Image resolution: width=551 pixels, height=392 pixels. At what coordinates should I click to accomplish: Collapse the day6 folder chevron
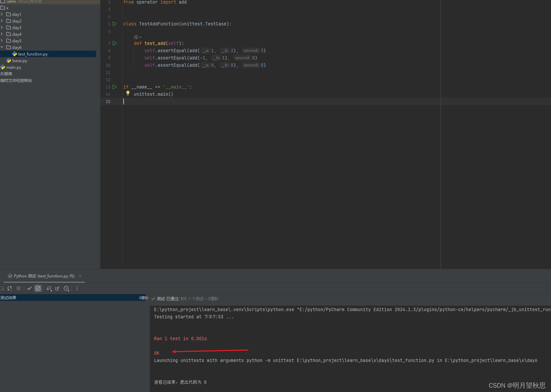pyautogui.click(x=2, y=47)
